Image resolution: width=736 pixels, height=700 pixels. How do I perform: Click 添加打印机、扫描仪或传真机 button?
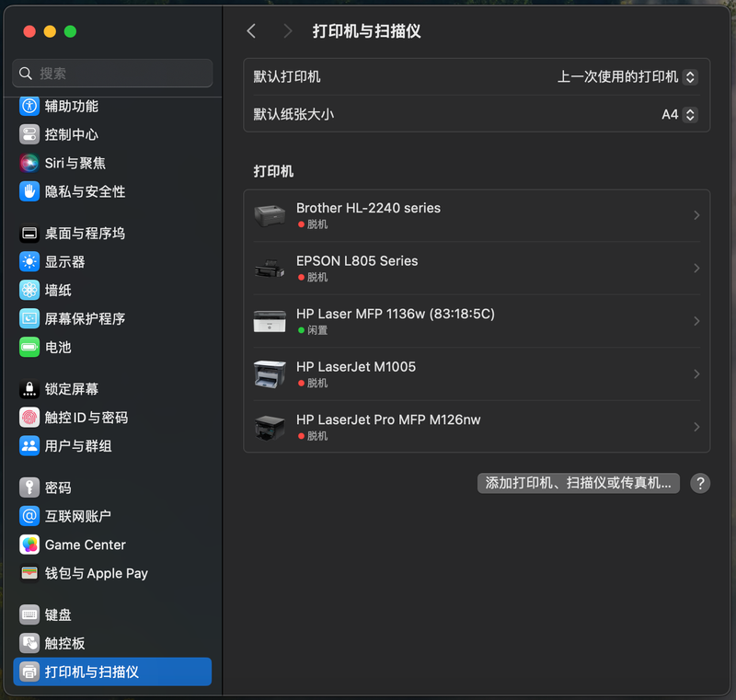point(578,483)
